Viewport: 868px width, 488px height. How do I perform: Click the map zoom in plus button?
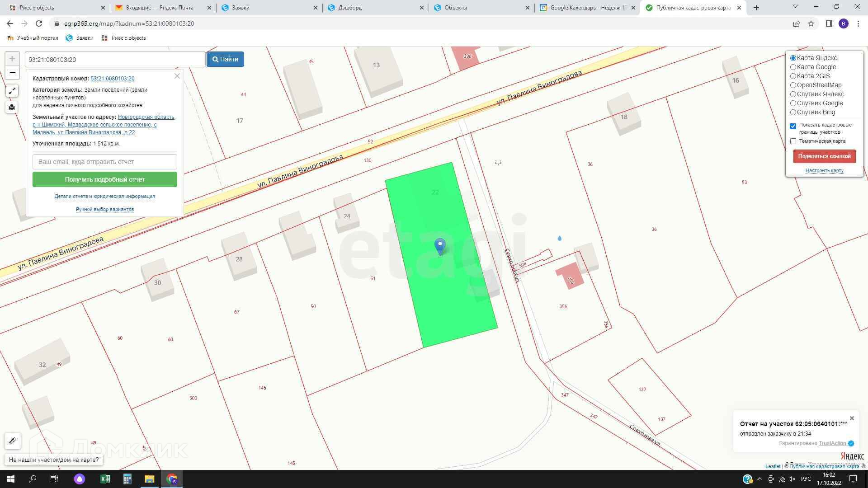[12, 59]
